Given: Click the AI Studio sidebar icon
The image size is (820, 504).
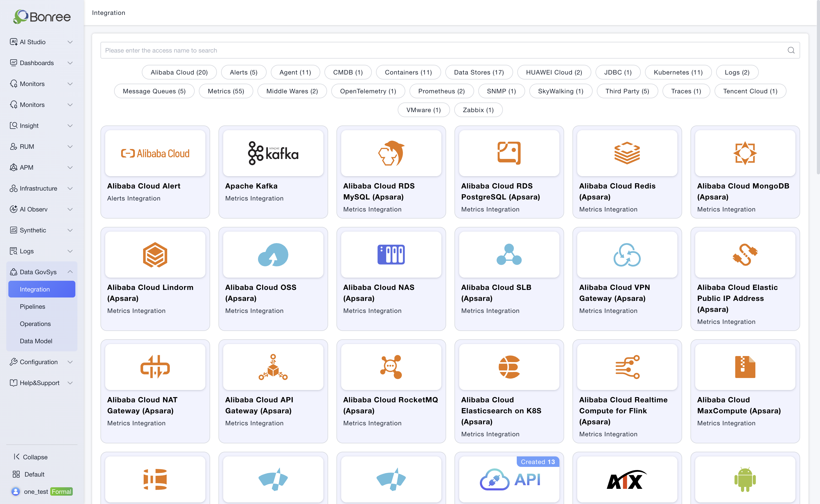Looking at the screenshot, I should coord(13,42).
